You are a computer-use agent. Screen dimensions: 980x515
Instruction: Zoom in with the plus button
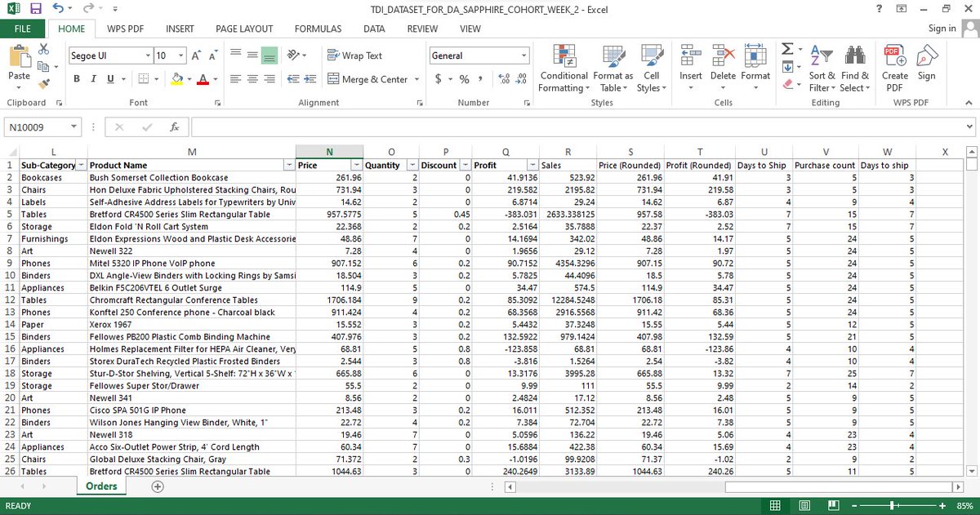(942, 506)
